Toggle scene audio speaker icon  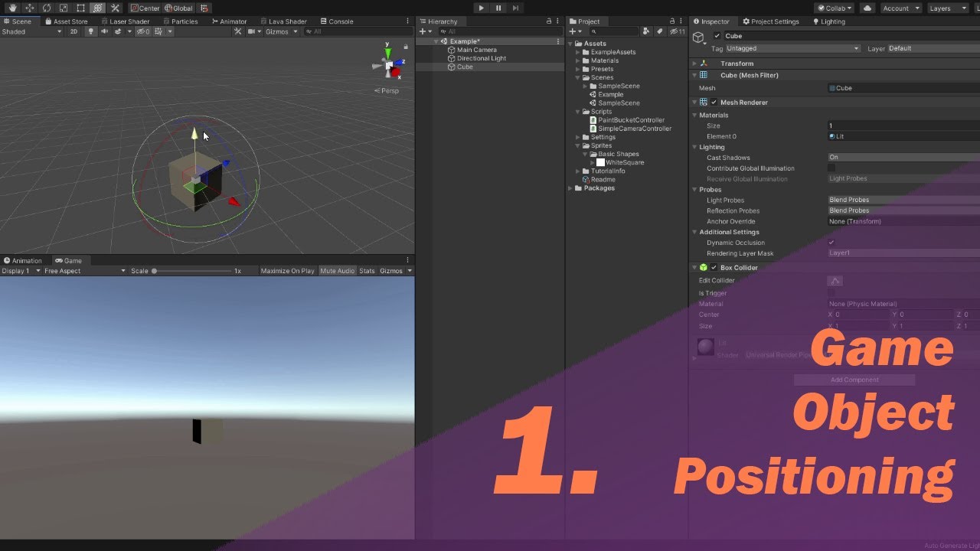click(x=104, y=31)
